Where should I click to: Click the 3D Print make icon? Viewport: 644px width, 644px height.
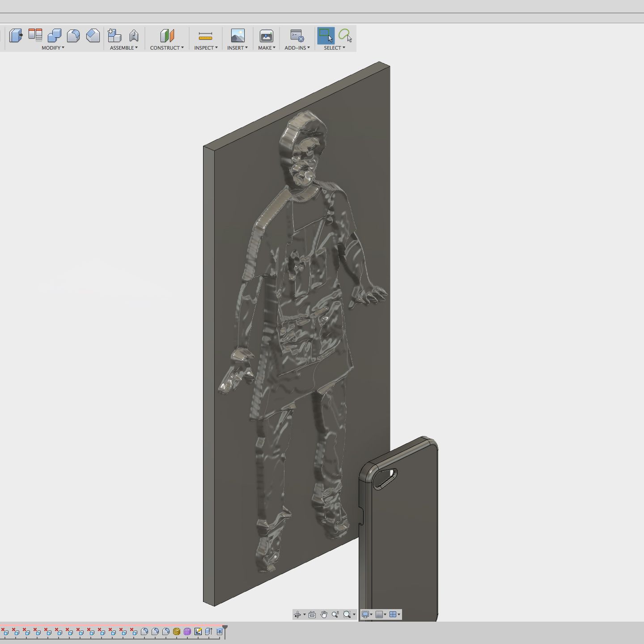(x=266, y=35)
